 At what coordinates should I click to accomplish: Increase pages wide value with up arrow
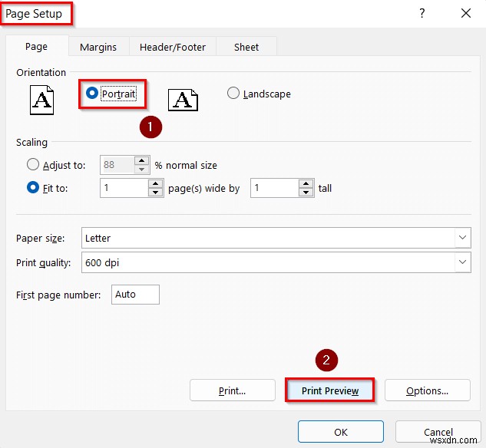pos(155,183)
